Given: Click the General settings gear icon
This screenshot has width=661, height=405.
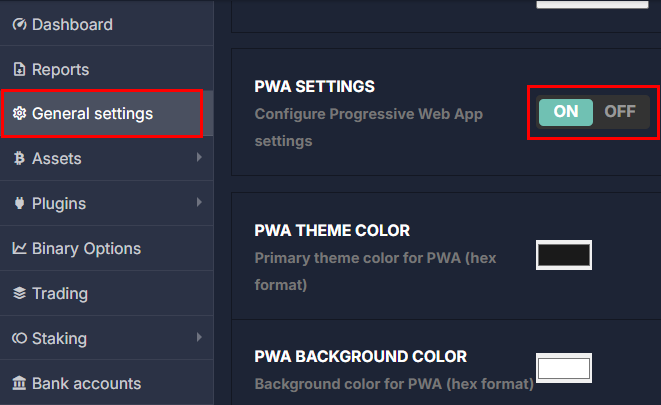Looking at the screenshot, I should point(19,114).
